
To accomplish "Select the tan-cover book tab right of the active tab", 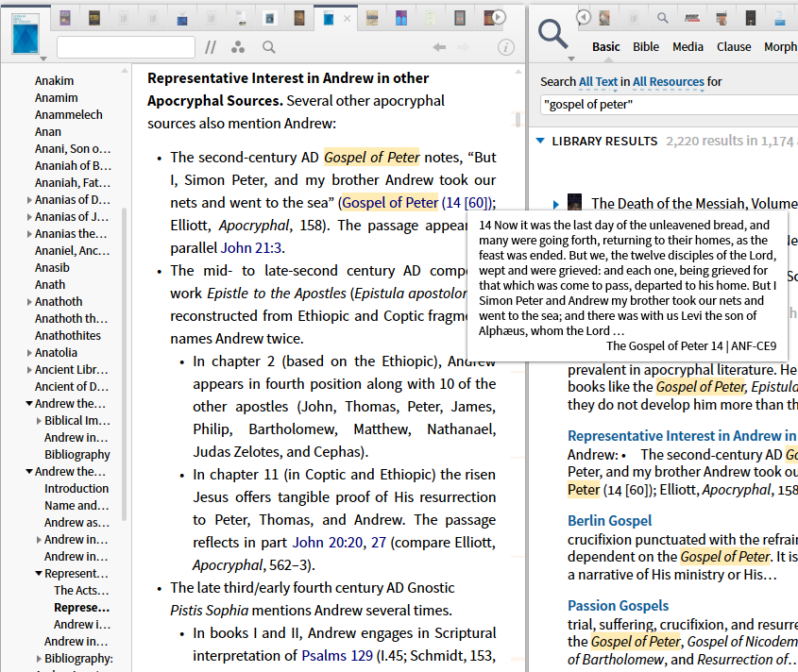I will pyautogui.click(x=372, y=18).
